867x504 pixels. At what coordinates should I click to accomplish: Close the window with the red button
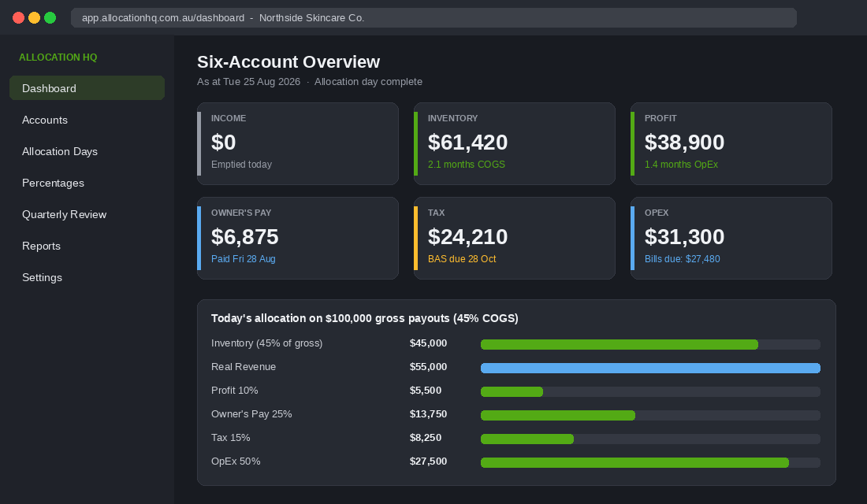pyautogui.click(x=18, y=17)
